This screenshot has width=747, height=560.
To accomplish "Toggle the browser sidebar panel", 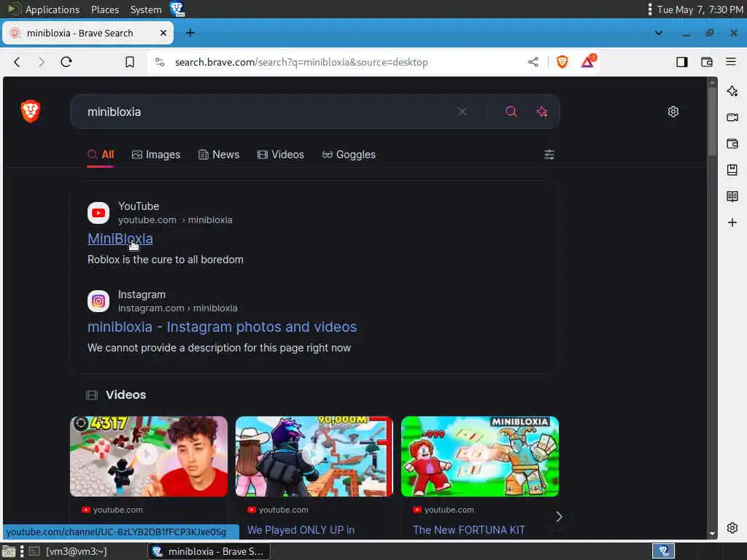I will (682, 62).
